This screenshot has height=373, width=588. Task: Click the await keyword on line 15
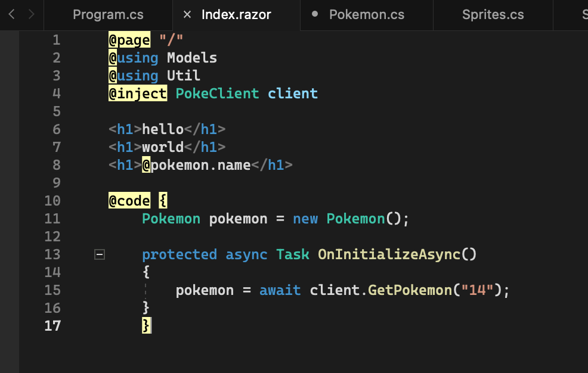click(x=280, y=290)
